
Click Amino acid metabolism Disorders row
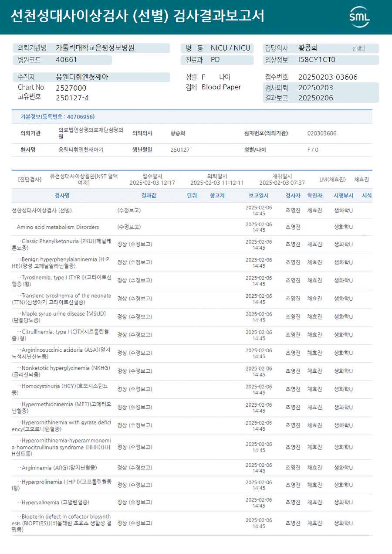[192, 227]
